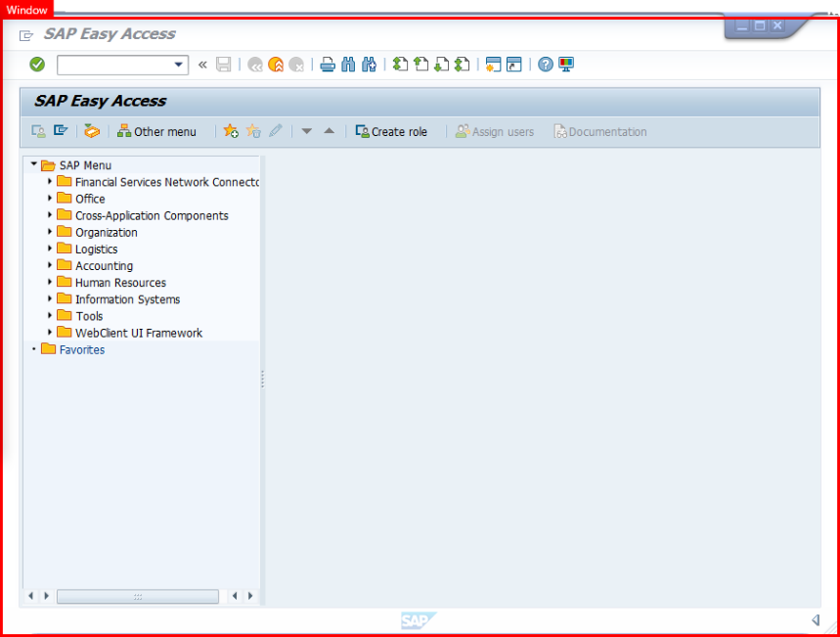Expand Financial Services Network Connector folder
The width and height of the screenshot is (840, 637).
coord(50,182)
